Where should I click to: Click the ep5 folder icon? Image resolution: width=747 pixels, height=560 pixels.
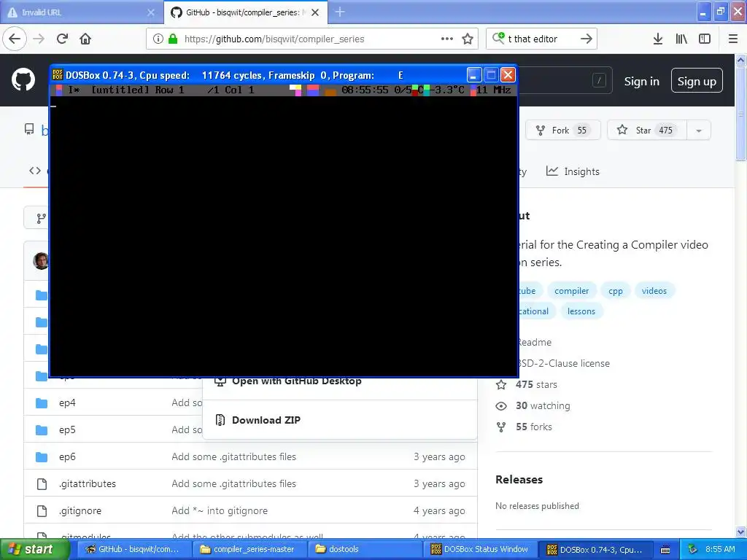[42, 430]
